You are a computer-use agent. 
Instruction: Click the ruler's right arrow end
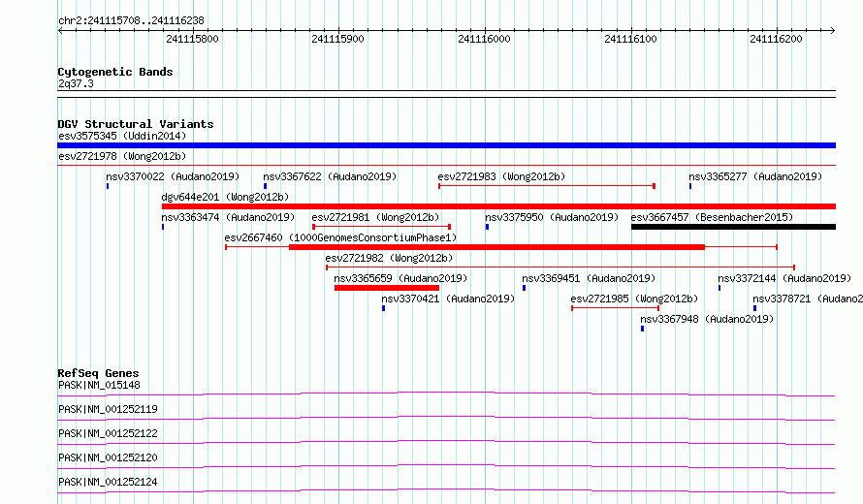(833, 30)
